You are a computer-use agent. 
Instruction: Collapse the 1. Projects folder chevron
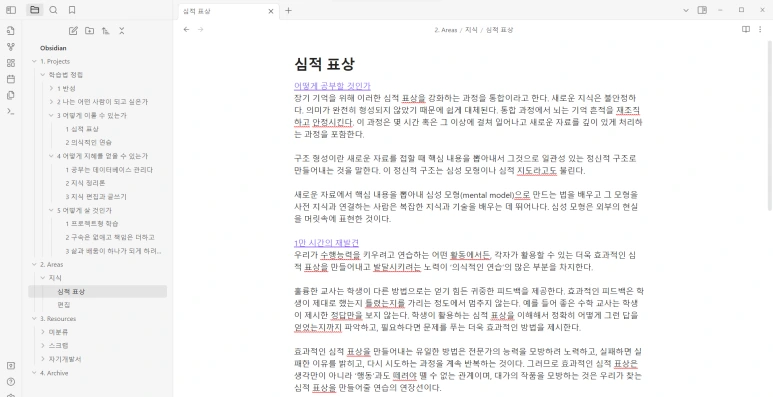tap(35, 61)
